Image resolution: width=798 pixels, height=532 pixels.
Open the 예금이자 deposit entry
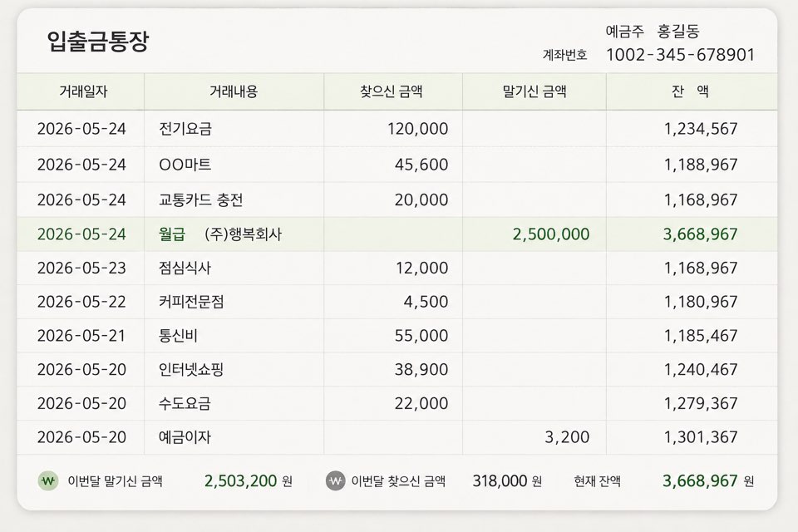click(397, 437)
